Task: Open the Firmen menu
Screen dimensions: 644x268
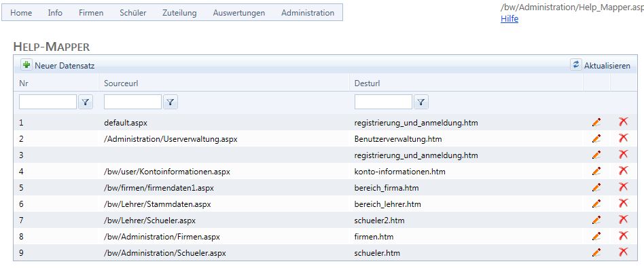Action: click(91, 13)
